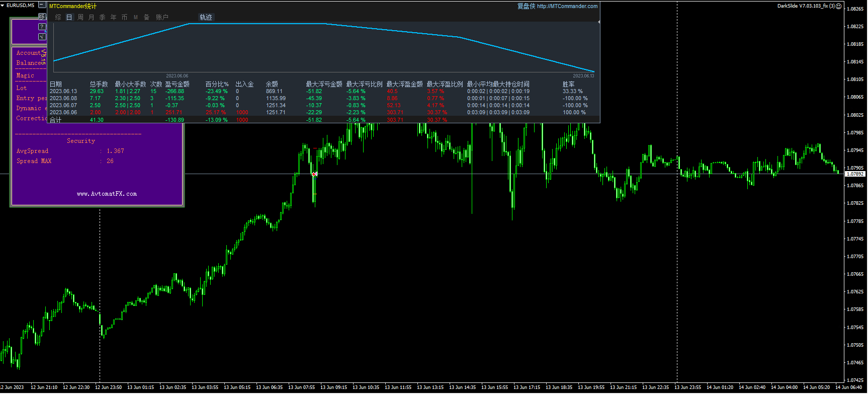Switch to the 周 weekly tab
Screen dimensions: 868x394
80,17
